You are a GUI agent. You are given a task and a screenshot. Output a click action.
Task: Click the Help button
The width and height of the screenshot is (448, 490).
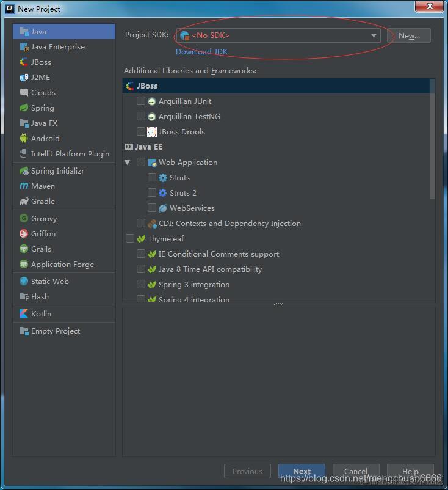[410, 471]
